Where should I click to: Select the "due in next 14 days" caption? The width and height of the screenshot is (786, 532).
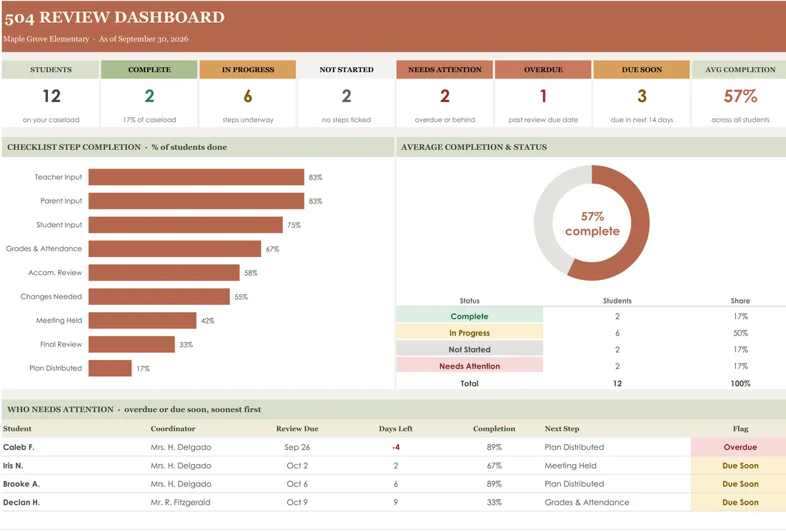tap(642, 120)
